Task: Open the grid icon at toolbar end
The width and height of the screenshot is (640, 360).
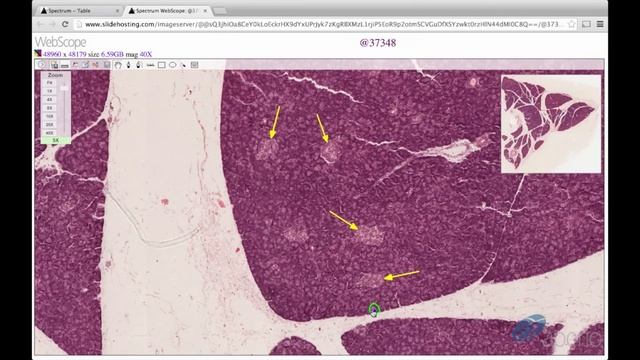Action: pos(195,65)
